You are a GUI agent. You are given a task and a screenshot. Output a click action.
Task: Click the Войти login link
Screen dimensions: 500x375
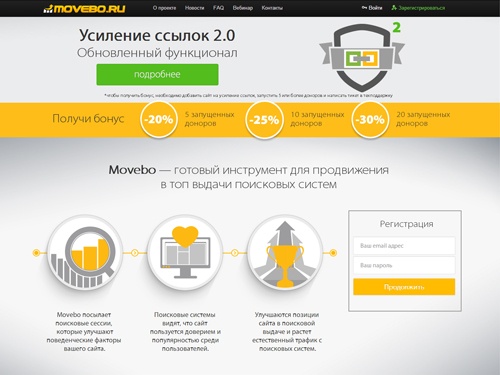coord(372,8)
